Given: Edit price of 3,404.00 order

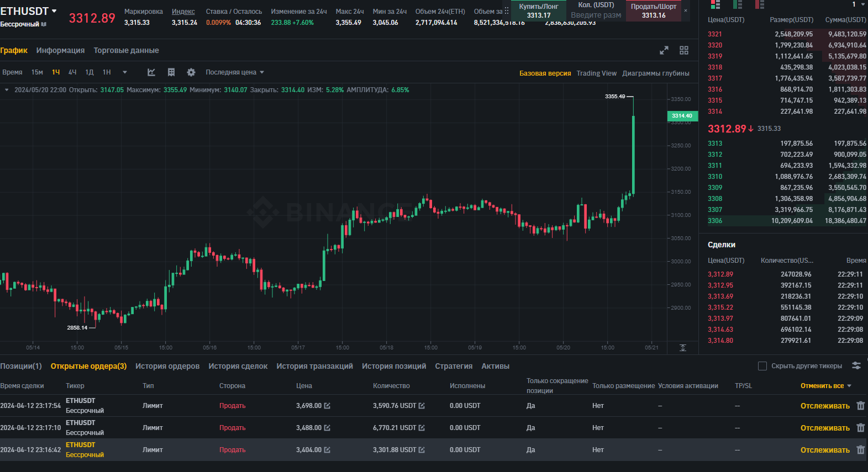Looking at the screenshot, I should [327, 450].
